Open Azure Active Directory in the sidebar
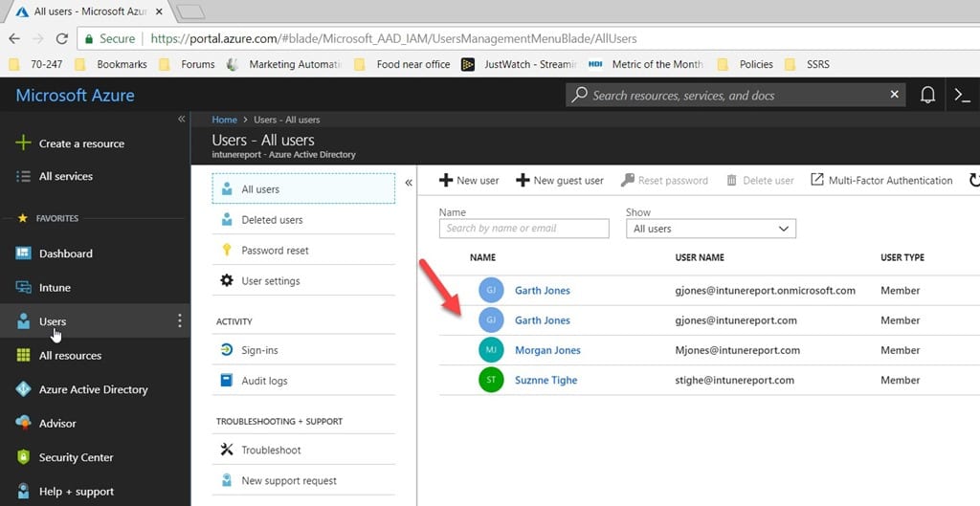The image size is (980, 506). 93,389
